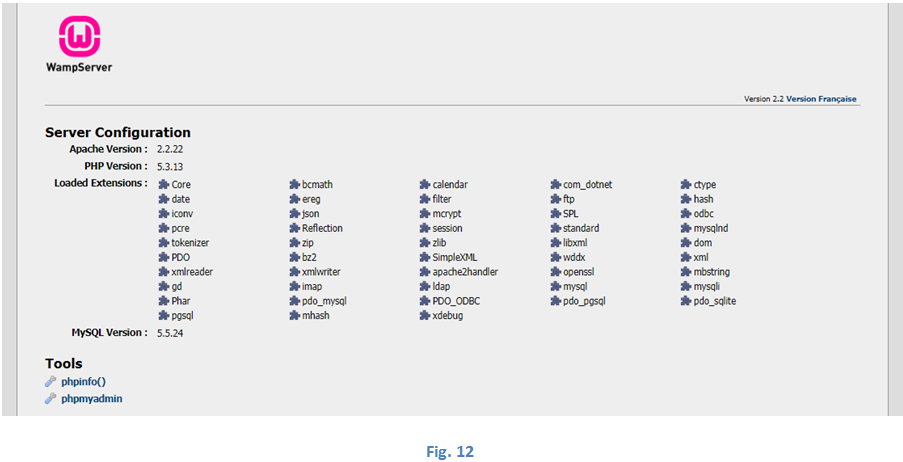Click the puzzle icon next to xdebug
The image size is (903, 462).
click(x=425, y=316)
